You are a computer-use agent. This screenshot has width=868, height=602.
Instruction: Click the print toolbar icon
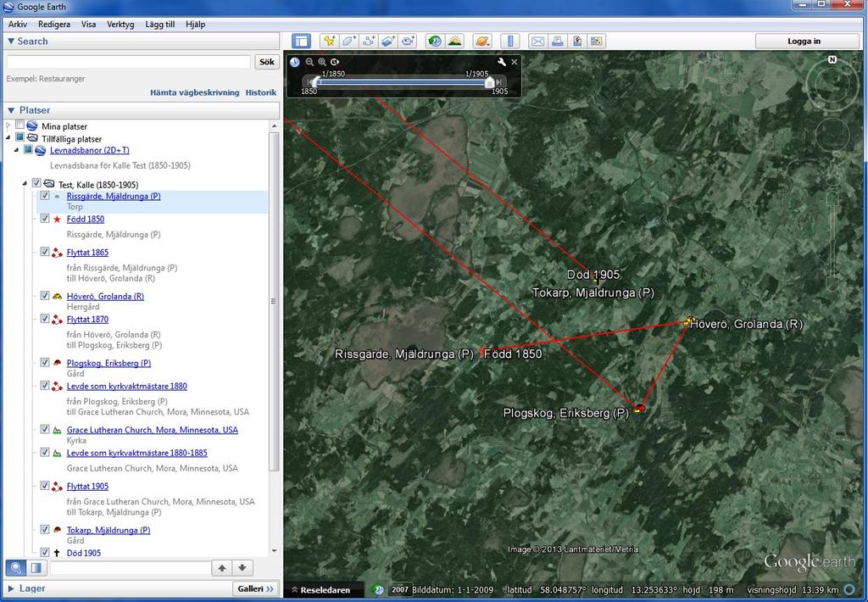557,41
